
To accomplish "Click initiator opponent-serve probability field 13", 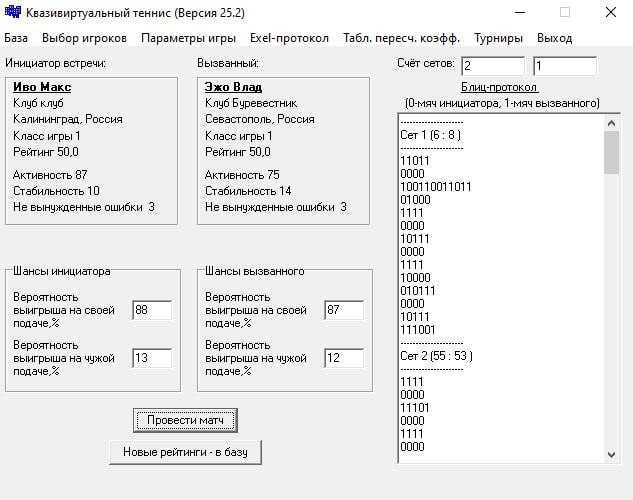I will tap(151, 358).
